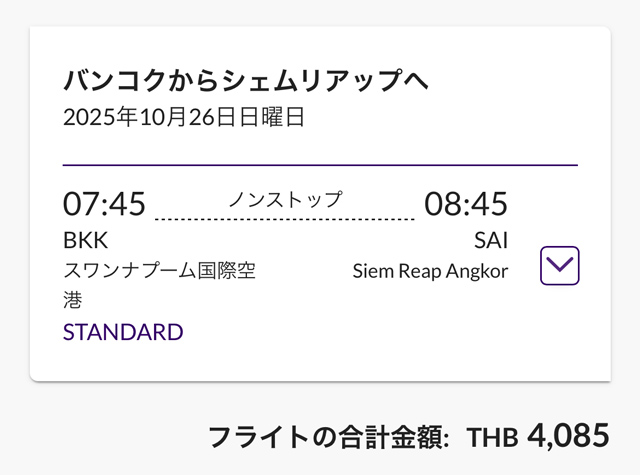
Task: Click the SAI airport code
Action: click(x=491, y=241)
